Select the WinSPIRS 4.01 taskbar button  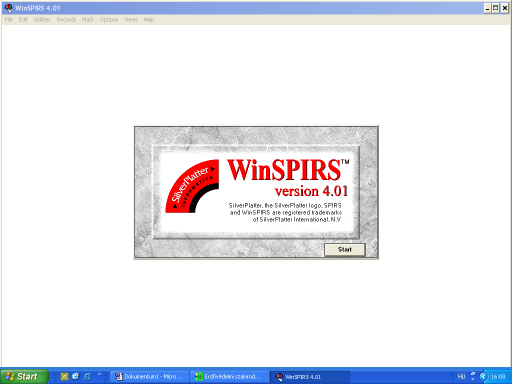click(309, 377)
